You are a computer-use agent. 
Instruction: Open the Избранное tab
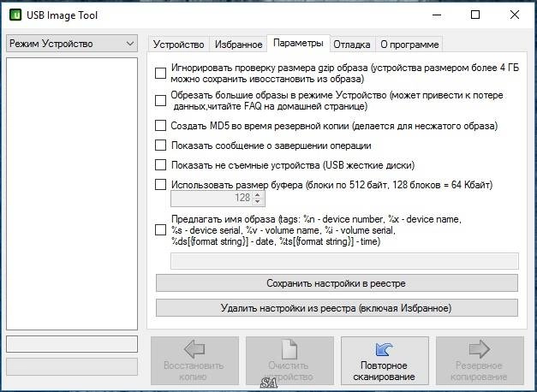pyautogui.click(x=238, y=45)
